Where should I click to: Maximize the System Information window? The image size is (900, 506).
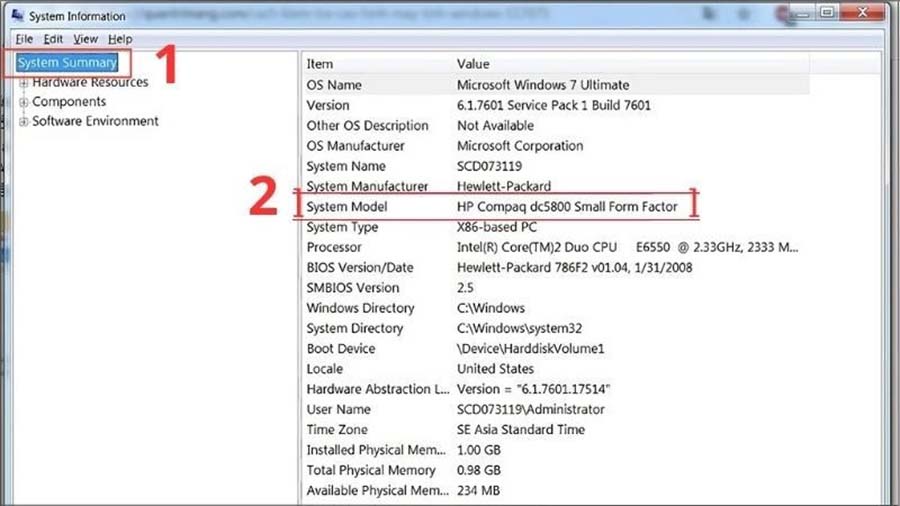(828, 12)
